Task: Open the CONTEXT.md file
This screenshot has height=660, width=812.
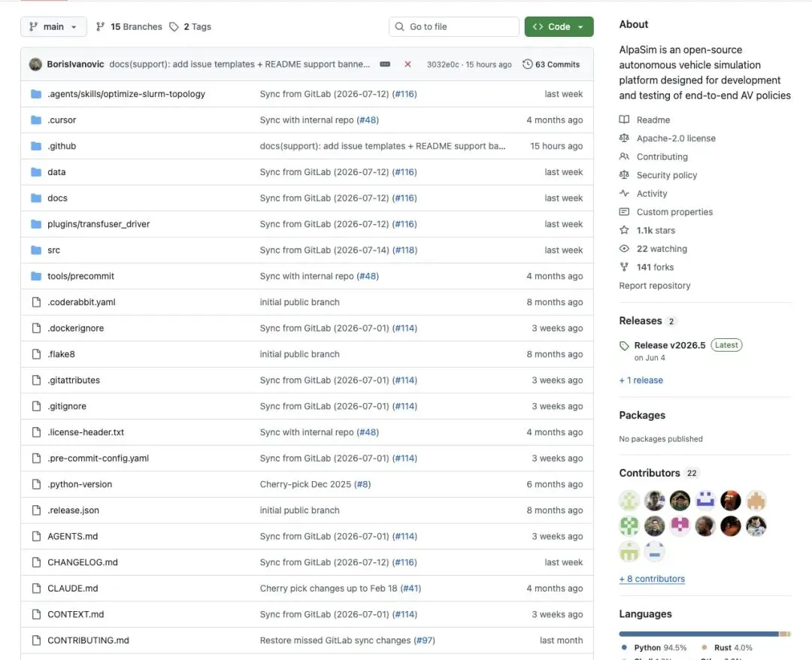Action: tap(76, 614)
